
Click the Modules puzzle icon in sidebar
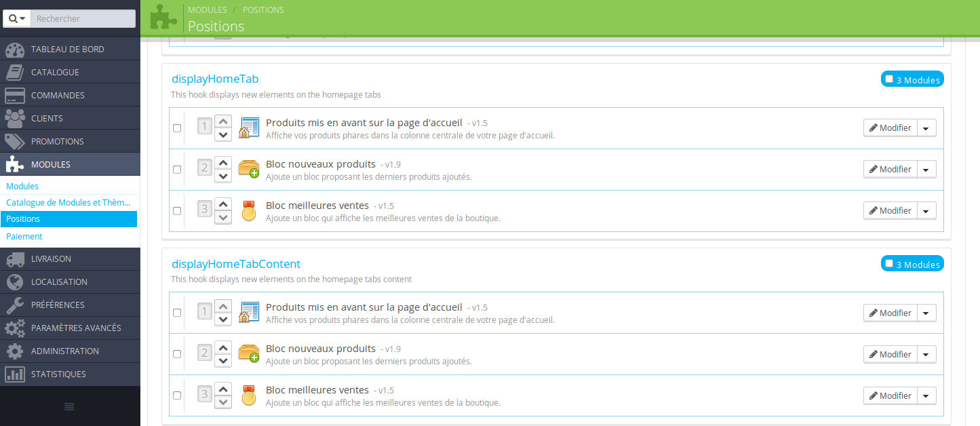click(x=15, y=165)
